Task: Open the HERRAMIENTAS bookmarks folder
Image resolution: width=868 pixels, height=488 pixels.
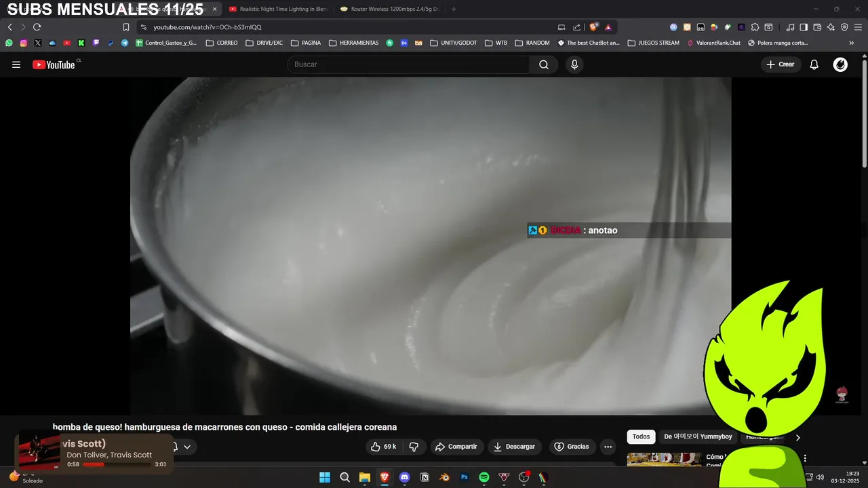Action: click(x=354, y=43)
